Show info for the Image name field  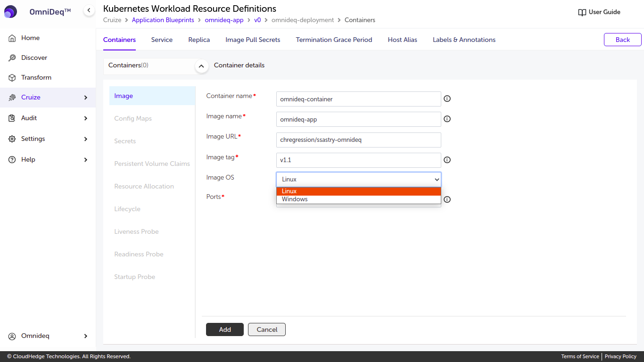point(447,119)
